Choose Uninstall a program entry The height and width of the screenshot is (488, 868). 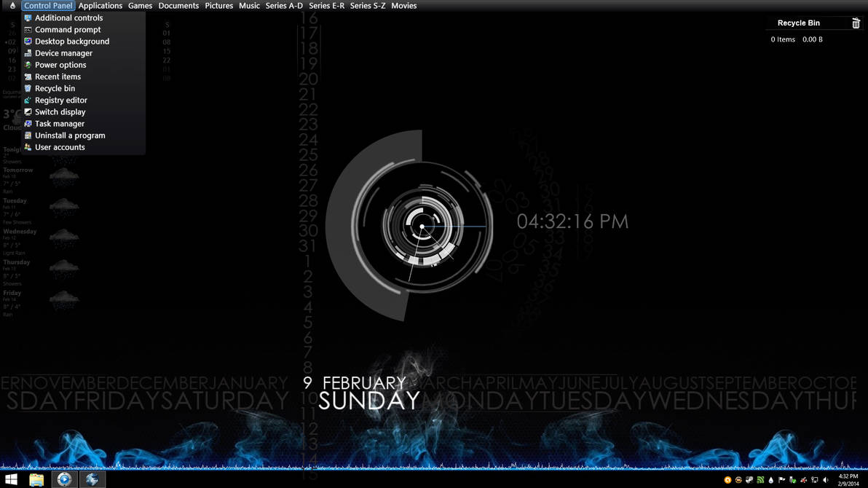(83, 135)
